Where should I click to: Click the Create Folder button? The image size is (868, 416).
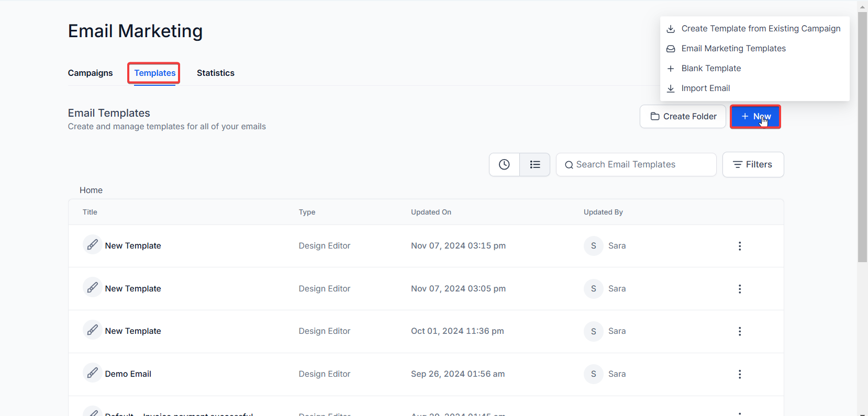click(683, 116)
